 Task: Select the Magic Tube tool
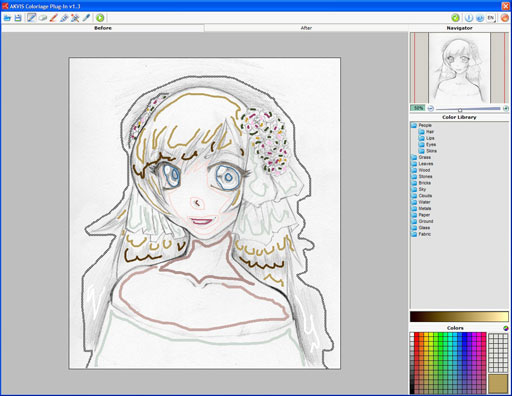[x=75, y=18]
